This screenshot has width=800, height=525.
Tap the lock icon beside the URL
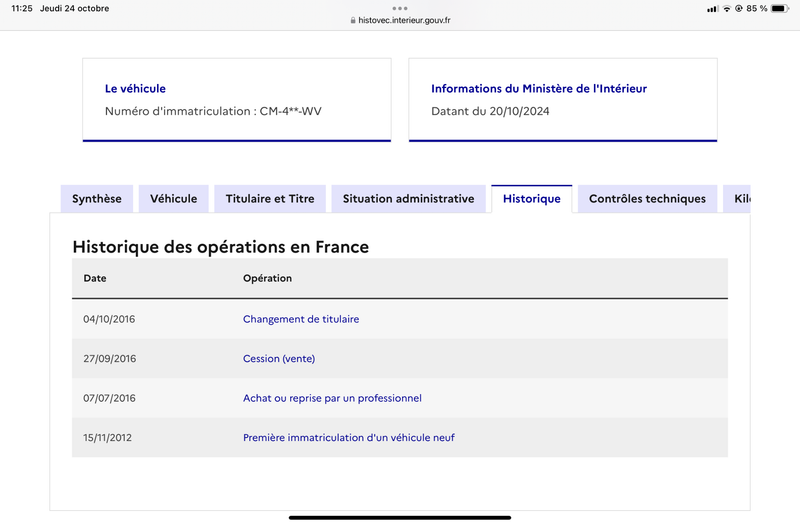coord(353,20)
